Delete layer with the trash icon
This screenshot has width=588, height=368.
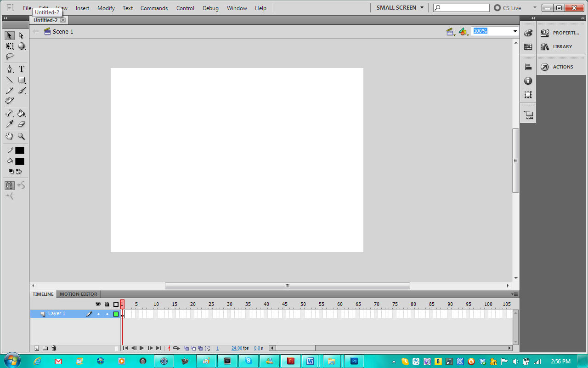tap(54, 348)
